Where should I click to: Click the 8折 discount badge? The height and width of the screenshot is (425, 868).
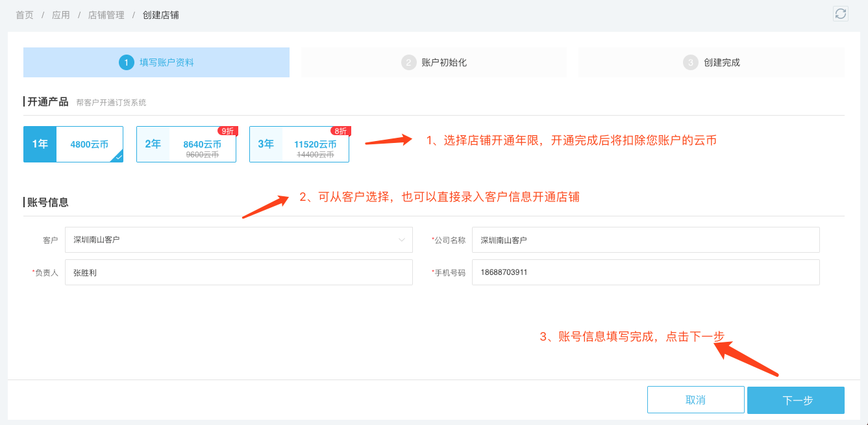pyautogui.click(x=340, y=131)
